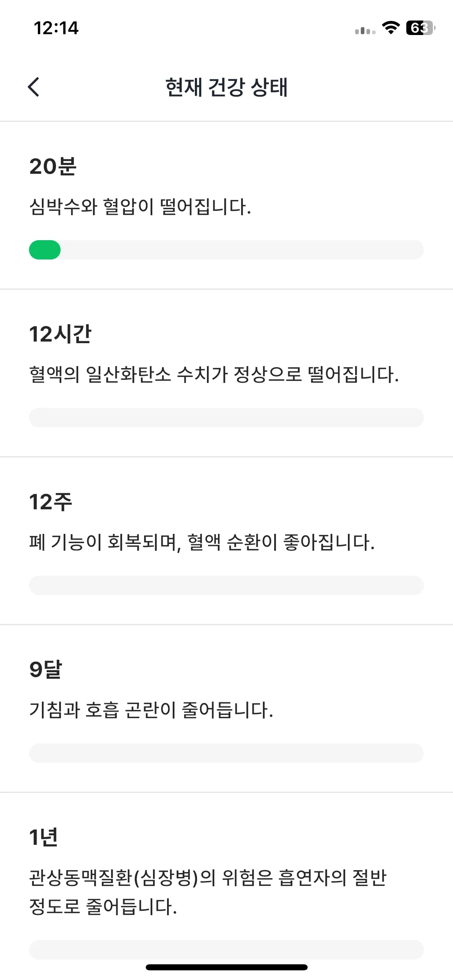
Task: Select the 12시간 milestone heading
Action: [60, 334]
